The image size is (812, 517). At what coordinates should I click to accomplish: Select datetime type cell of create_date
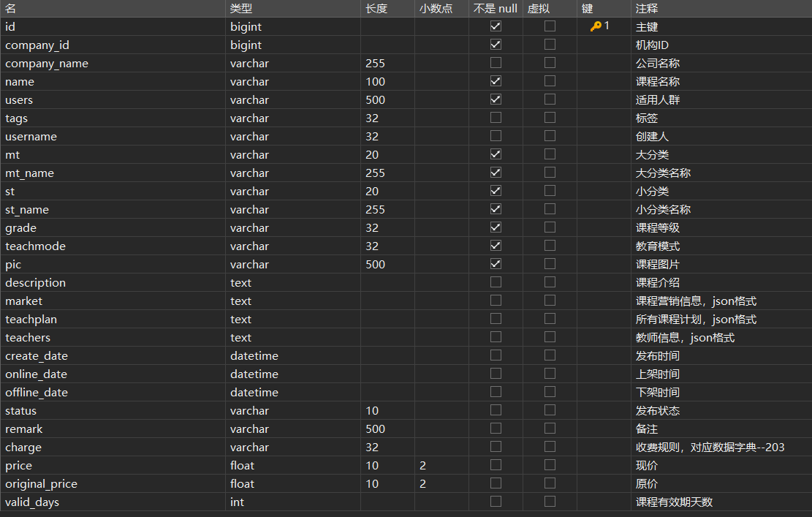coord(292,355)
